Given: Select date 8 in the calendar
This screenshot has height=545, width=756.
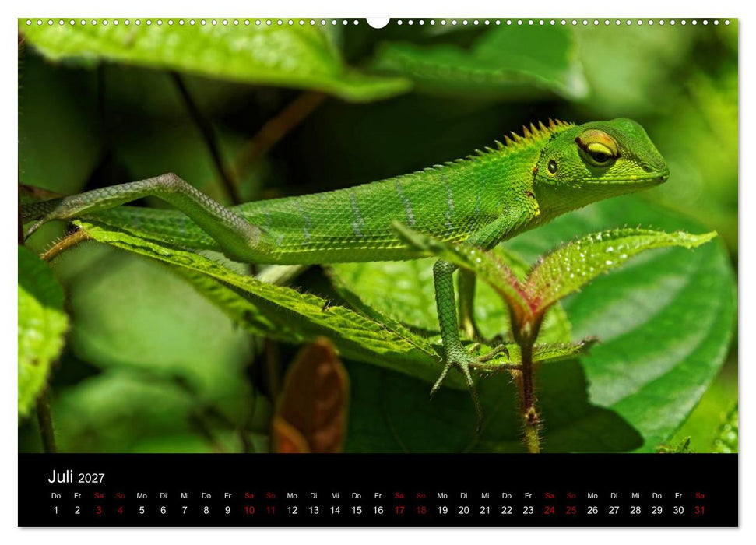Looking at the screenshot, I should pos(206,510).
